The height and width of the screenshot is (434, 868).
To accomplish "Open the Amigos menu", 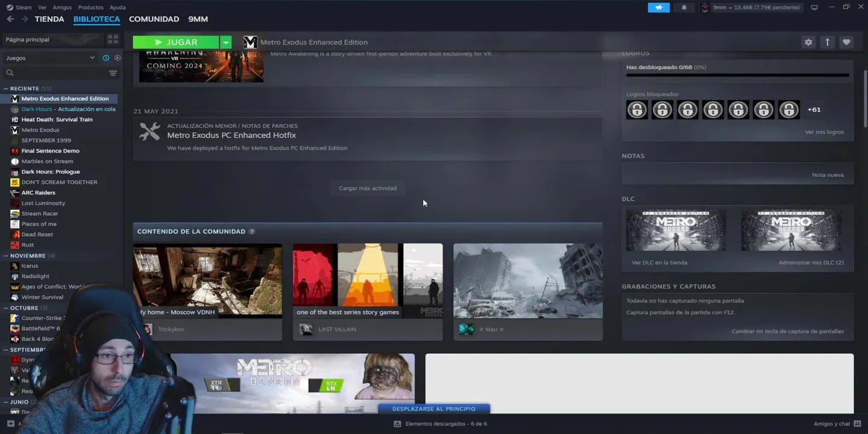I will [x=62, y=7].
